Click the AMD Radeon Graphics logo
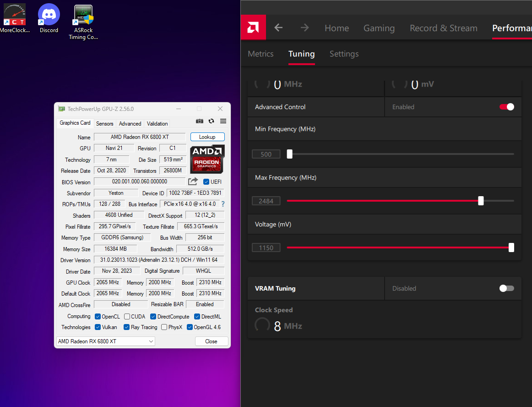Image resolution: width=532 pixels, height=407 pixels. tap(207, 159)
